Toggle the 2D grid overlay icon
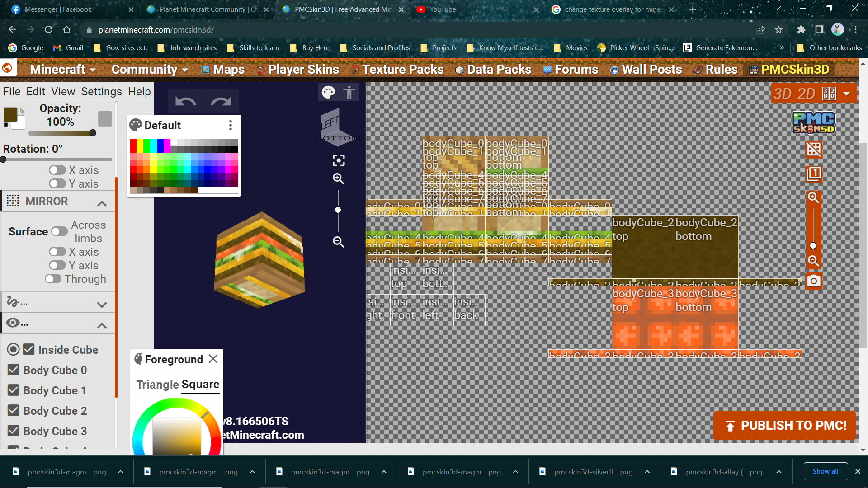This screenshot has height=488, width=868. click(x=814, y=150)
